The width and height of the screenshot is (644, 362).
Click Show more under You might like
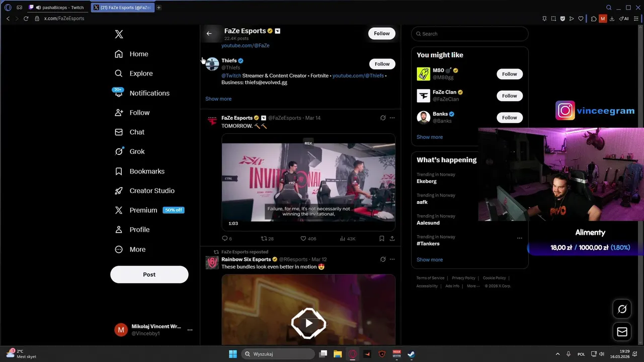coord(430,137)
